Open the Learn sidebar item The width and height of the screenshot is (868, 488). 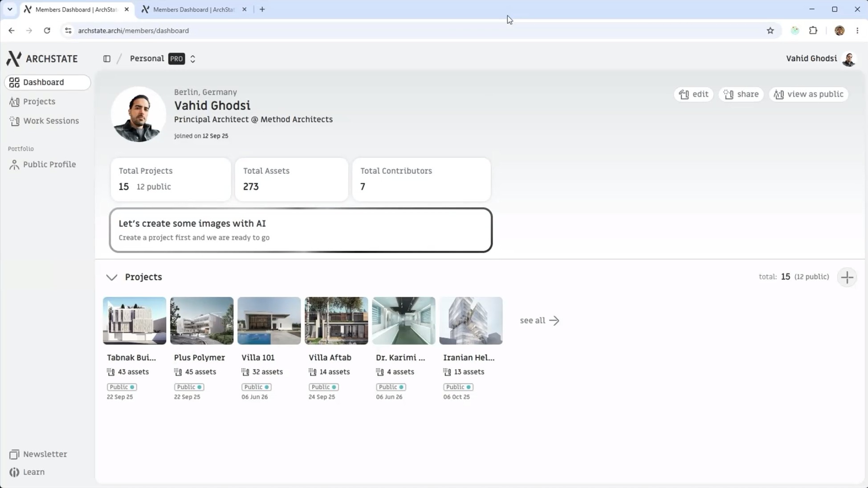pos(27,472)
